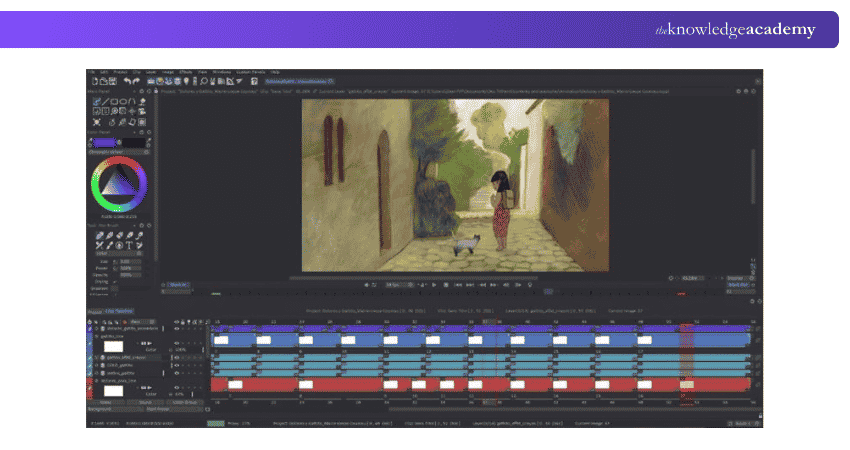This screenshot has width=850, height=450.
Task: Select the curve spline tool
Action: coord(132,101)
